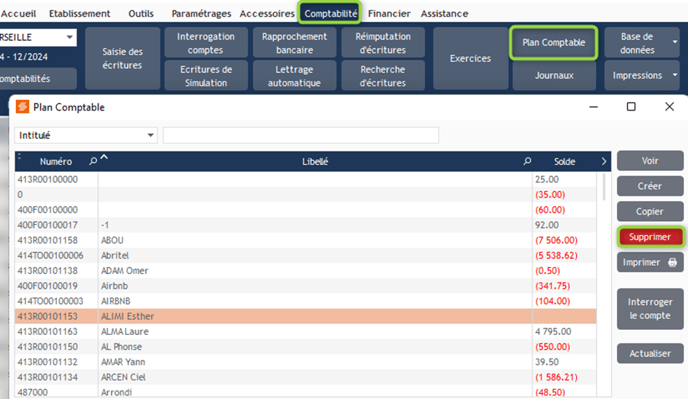Click search magnifier in Libellé column header

[527, 161]
